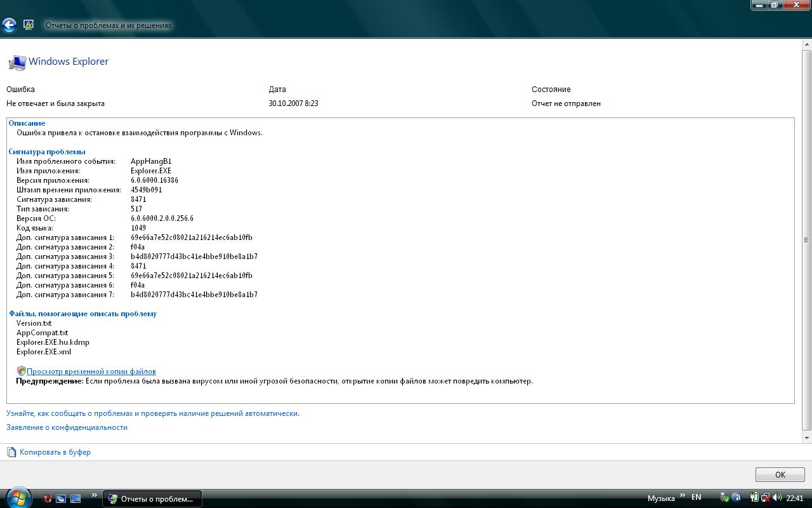Open Заявление о конфиденциальности link
This screenshot has height=508, width=812.
point(67,427)
